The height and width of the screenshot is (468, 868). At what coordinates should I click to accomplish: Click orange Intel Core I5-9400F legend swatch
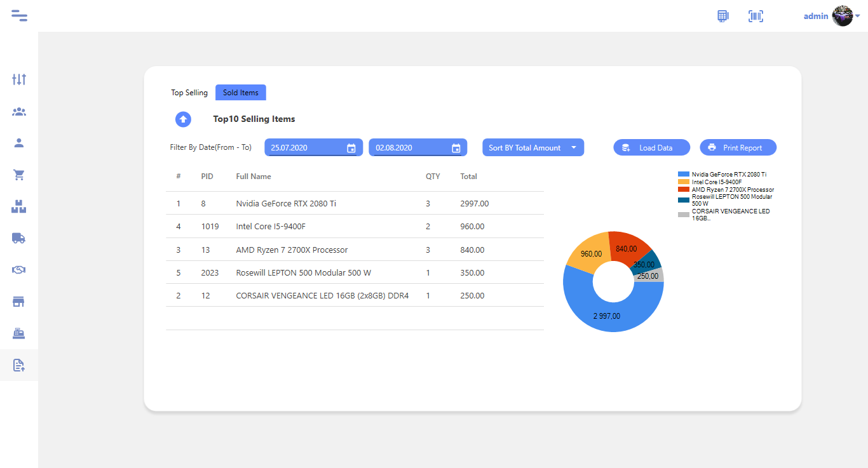[684, 182]
